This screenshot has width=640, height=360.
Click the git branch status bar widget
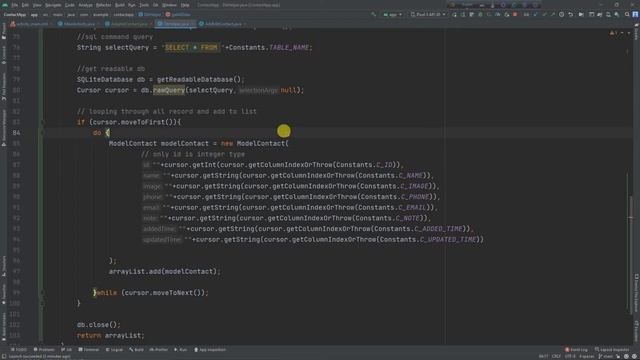pyautogui.click(x=607, y=356)
